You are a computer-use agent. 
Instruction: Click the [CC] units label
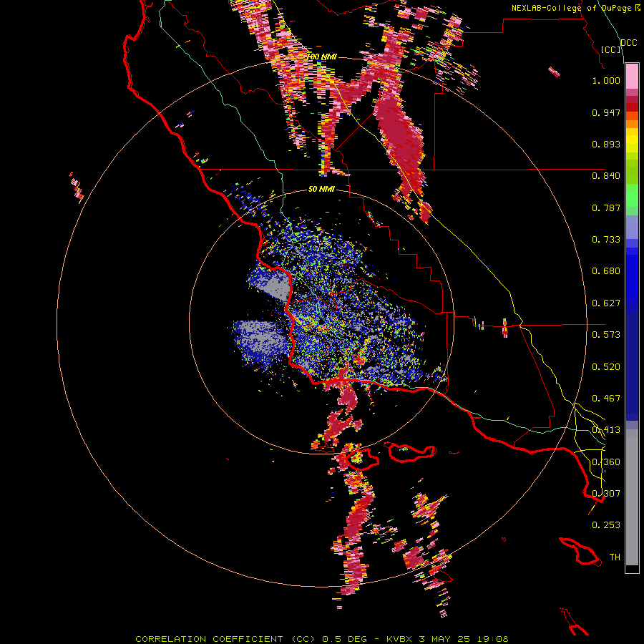611,49
